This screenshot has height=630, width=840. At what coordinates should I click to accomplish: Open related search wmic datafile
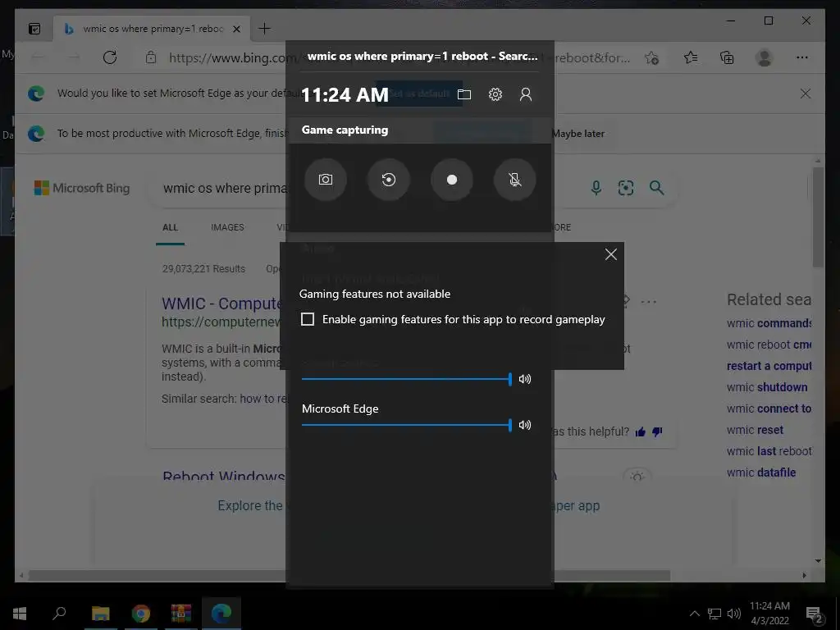(x=761, y=472)
